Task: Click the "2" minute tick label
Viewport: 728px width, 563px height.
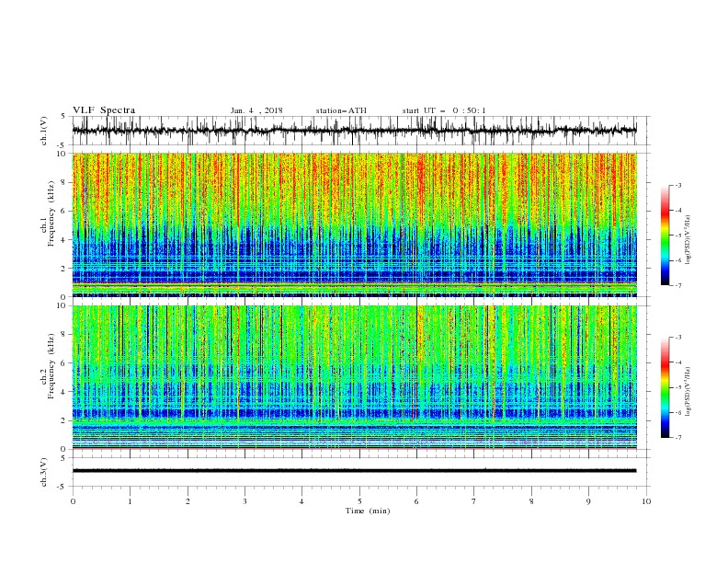Action: click(188, 501)
